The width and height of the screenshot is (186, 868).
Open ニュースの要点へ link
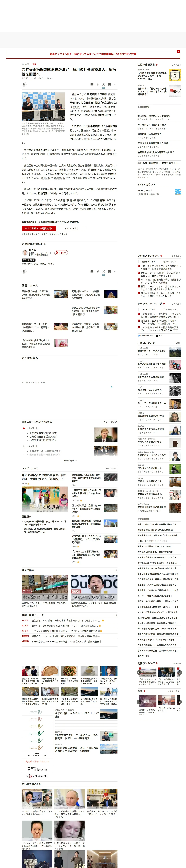pos(110,422)
